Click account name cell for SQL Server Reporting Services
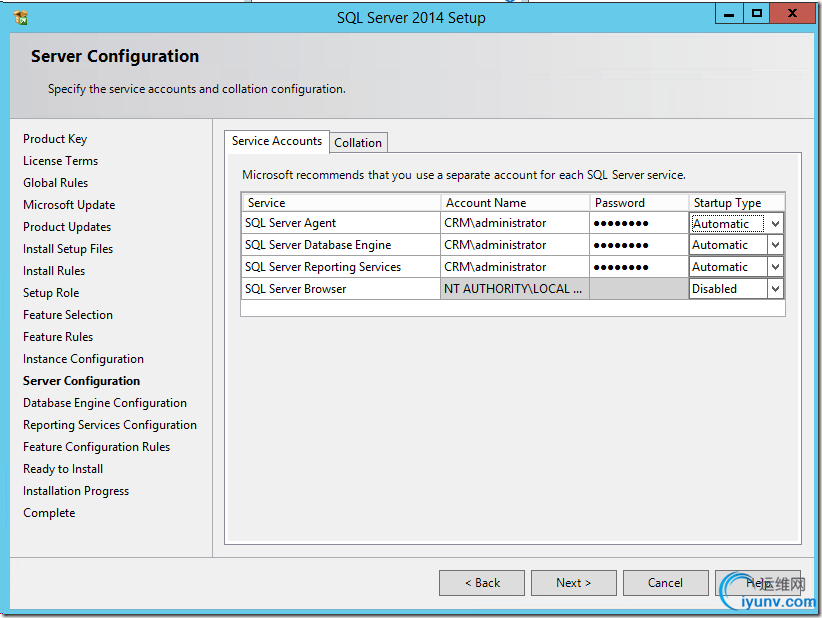 point(515,267)
